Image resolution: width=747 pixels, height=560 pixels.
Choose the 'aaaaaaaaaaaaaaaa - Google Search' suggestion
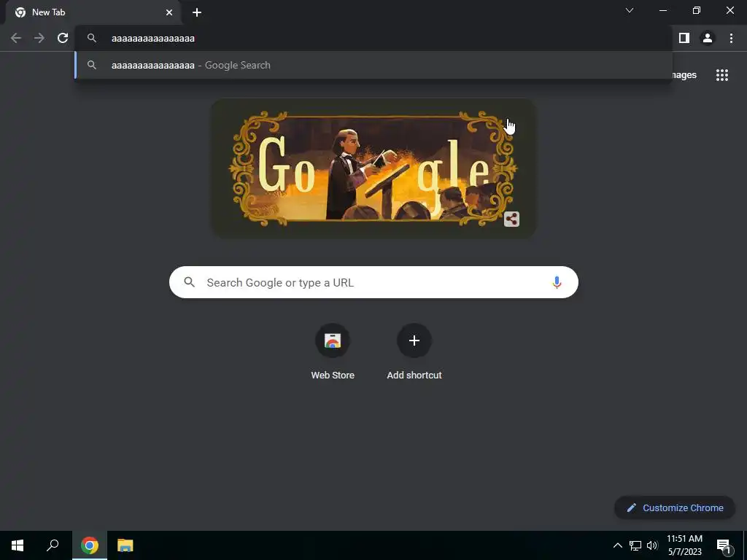tap(373, 65)
